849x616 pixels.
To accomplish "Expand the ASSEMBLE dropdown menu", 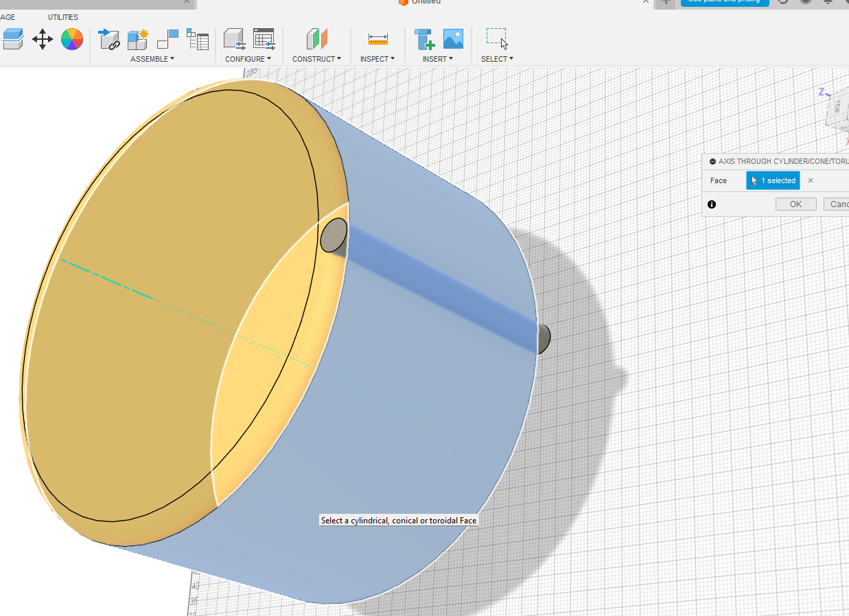I will pyautogui.click(x=152, y=59).
